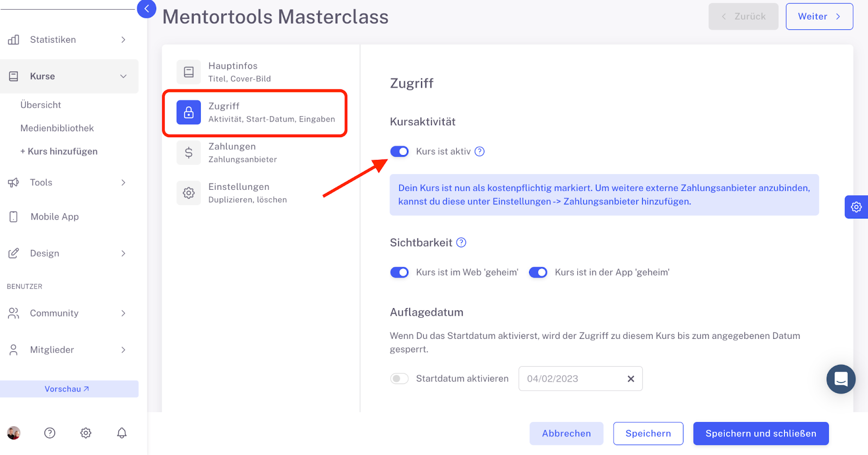Open the Einstellungen course tab

pos(255,193)
